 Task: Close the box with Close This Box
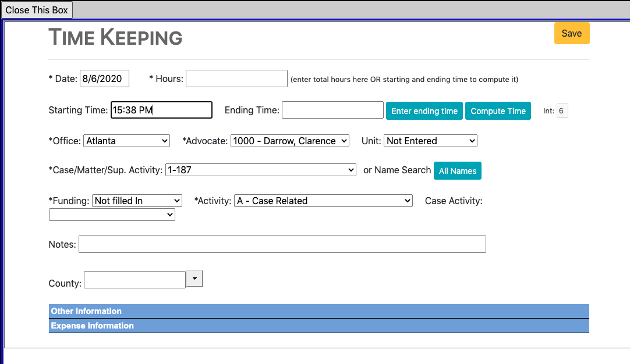tap(37, 10)
